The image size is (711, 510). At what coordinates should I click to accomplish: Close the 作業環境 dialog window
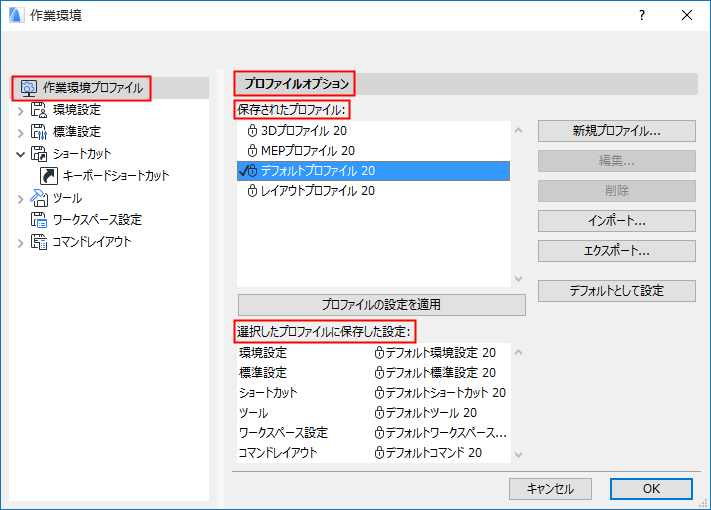tap(687, 15)
